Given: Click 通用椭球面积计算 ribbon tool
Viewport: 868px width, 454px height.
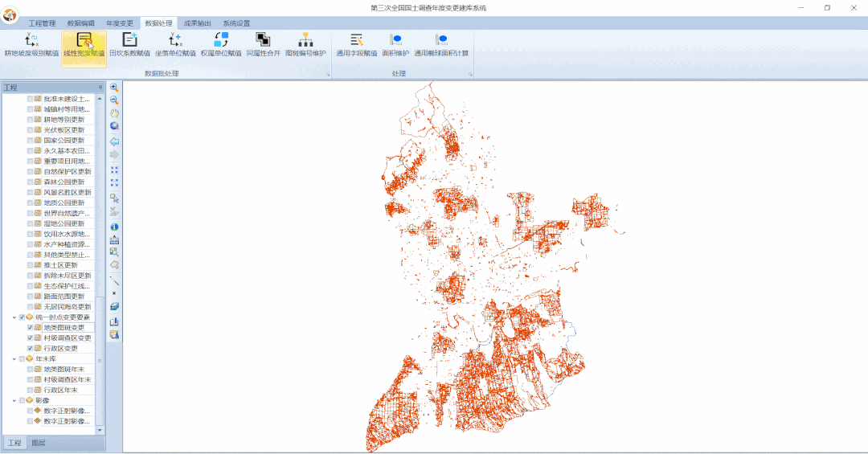Looking at the screenshot, I should pos(441,45).
